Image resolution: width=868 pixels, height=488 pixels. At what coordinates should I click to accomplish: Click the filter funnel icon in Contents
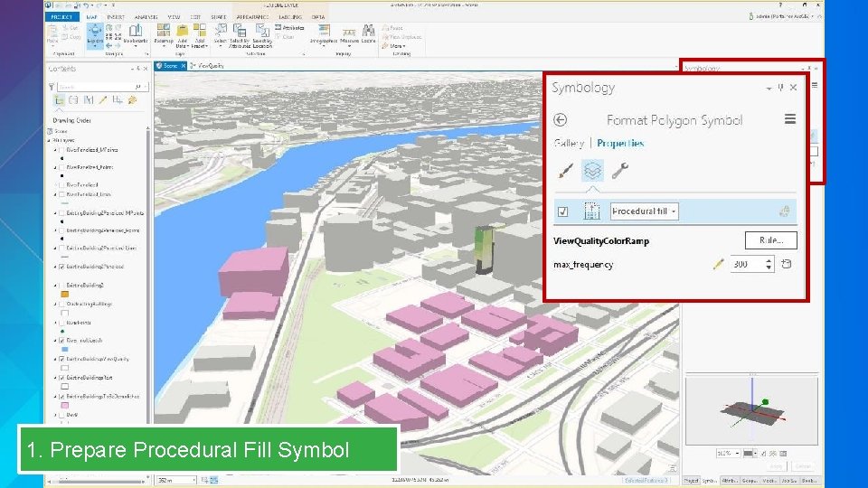[52, 87]
